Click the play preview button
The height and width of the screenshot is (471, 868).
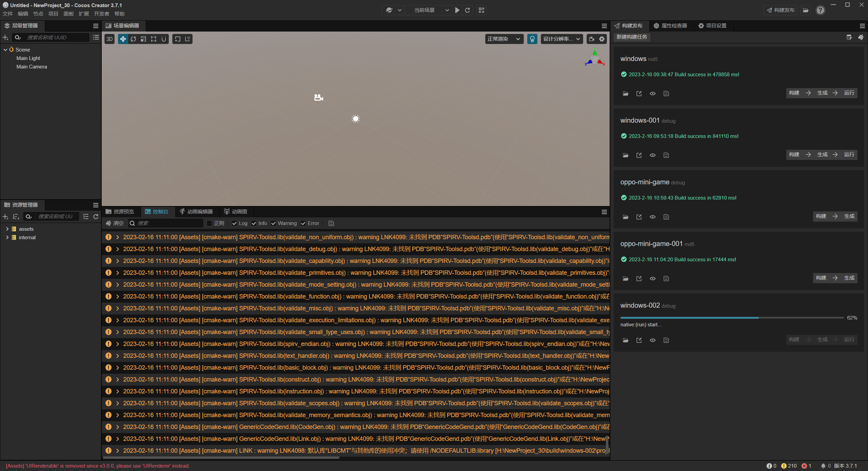[x=457, y=10]
